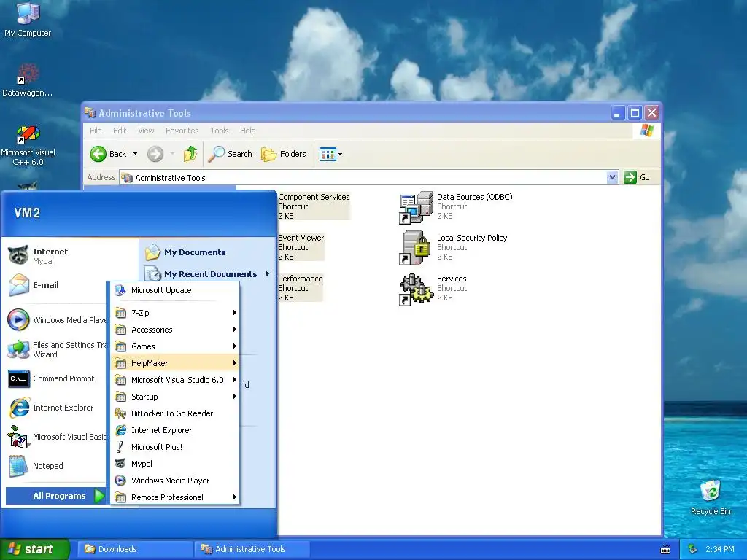Open Internet Explorer in All Programs list
The height and width of the screenshot is (560, 747).
click(x=175, y=430)
